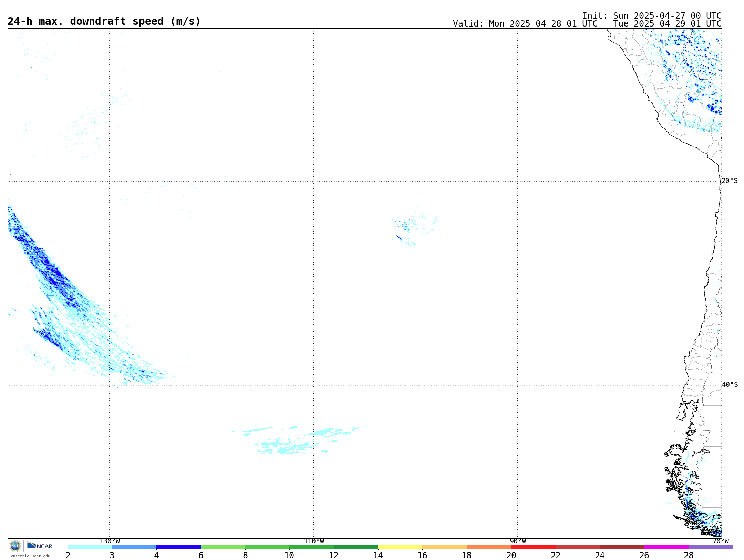Click the light cyan 2–3 color swatch
744x560 pixels.
click(x=90, y=547)
